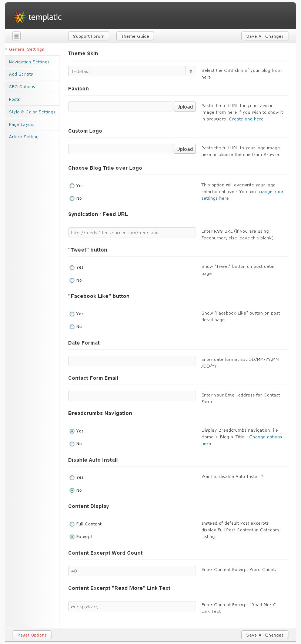
Task: Select Full Content display option
Action: pos(72,524)
